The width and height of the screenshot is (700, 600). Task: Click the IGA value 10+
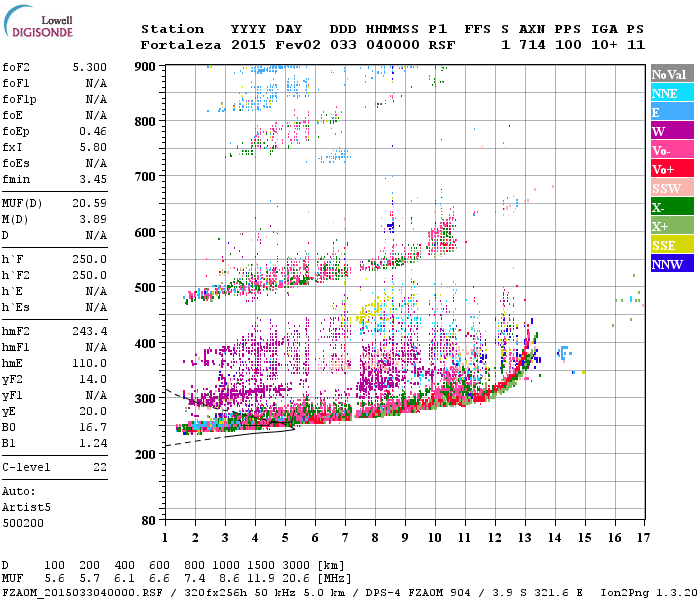pos(604,45)
